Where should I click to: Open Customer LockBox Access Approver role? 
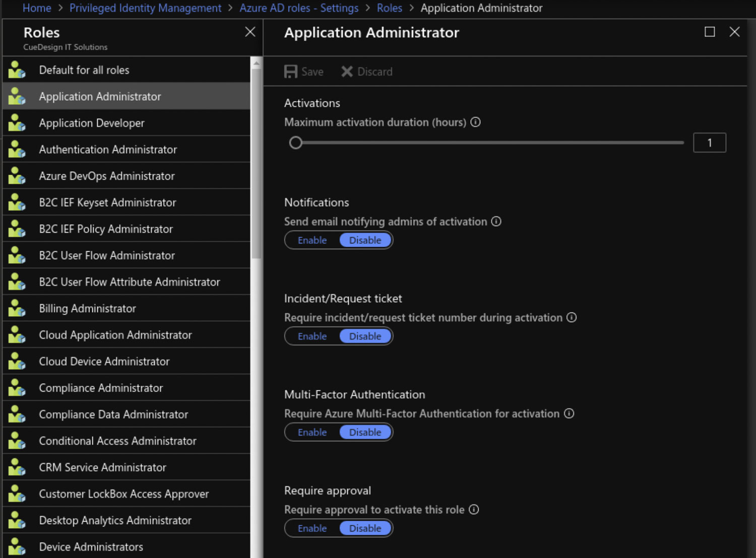(127, 494)
